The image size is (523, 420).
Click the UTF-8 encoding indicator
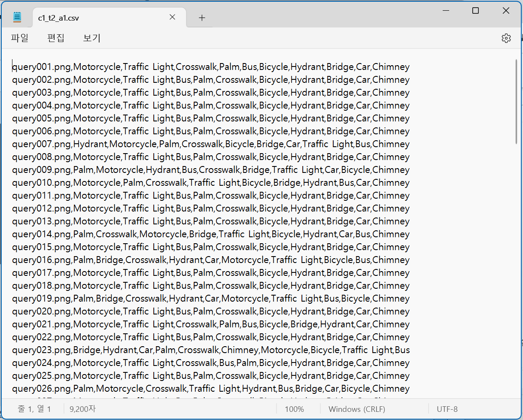point(447,409)
